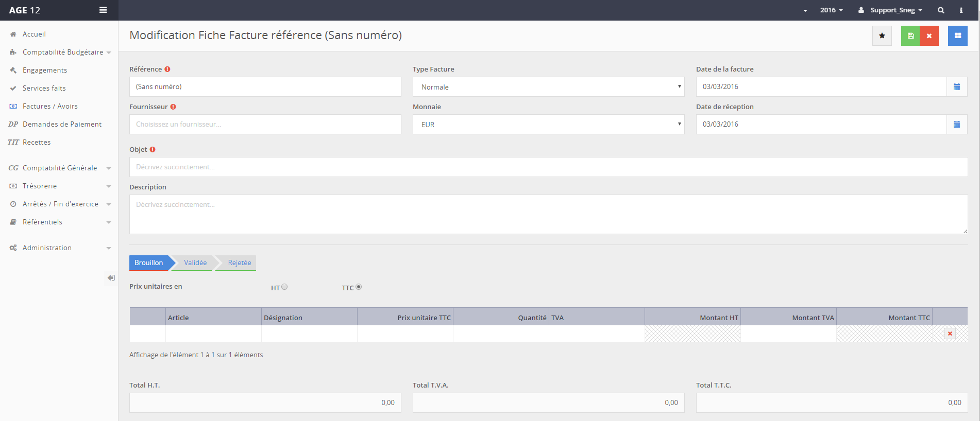Open calendar for Date de la facture

tap(956, 87)
